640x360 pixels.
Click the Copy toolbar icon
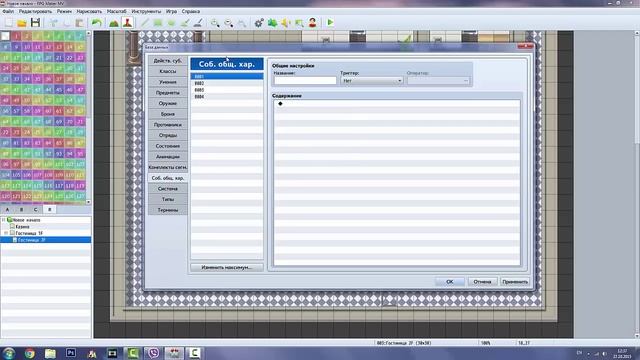coord(67,22)
